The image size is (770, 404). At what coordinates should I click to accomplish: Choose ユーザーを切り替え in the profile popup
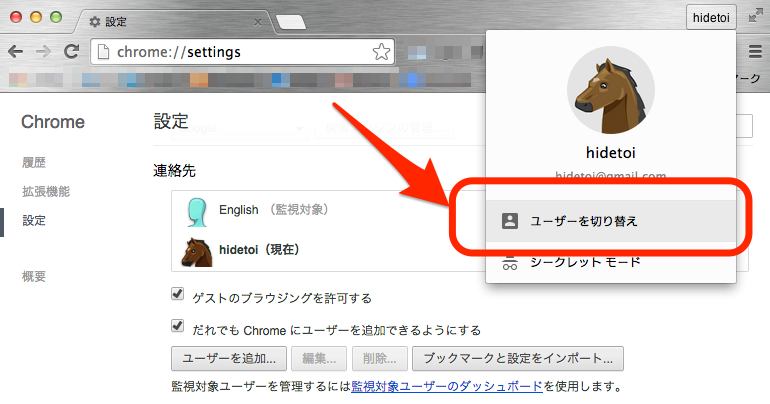[x=610, y=221]
